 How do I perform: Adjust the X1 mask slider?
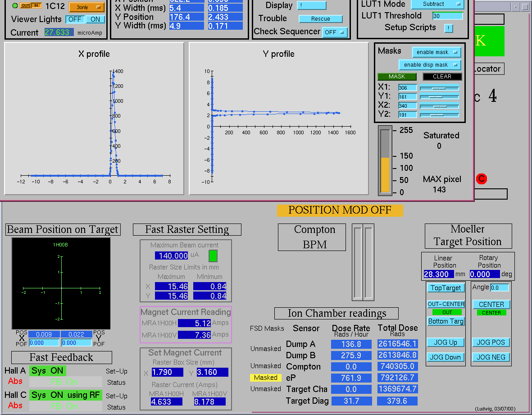[x=439, y=87]
